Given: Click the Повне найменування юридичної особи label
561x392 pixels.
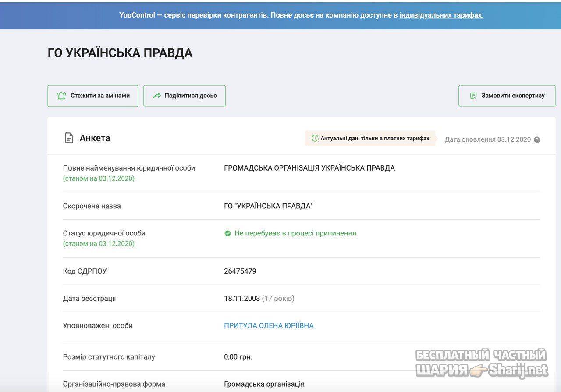Looking at the screenshot, I should pos(129,168).
